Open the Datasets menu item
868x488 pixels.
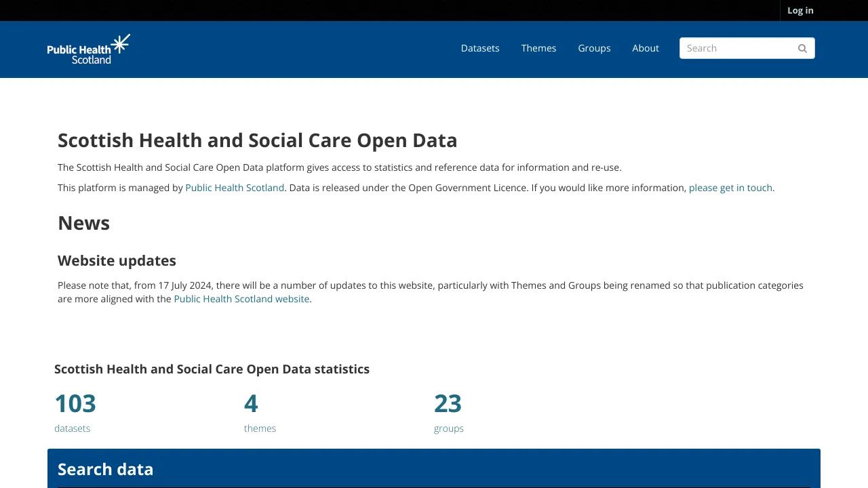click(480, 48)
